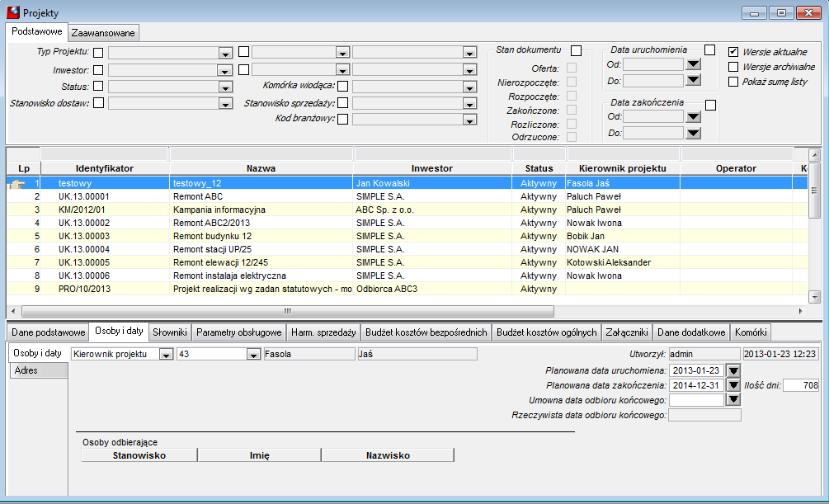This screenshot has width=829, height=504.
Task: Tick the Typ Projektu filter checkbox
Action: coord(98,52)
